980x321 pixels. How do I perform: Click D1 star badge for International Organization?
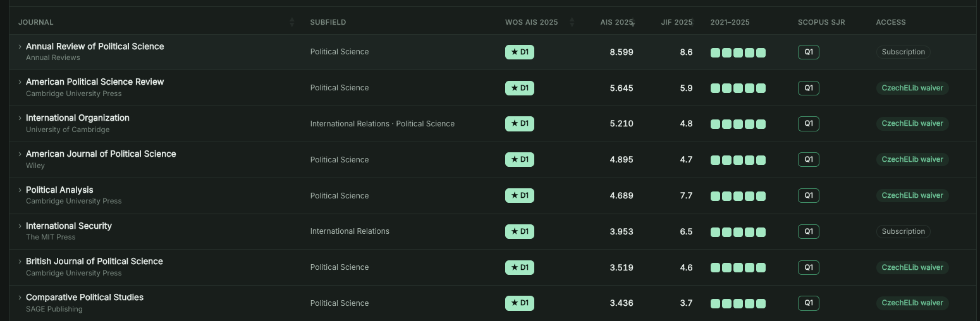520,123
